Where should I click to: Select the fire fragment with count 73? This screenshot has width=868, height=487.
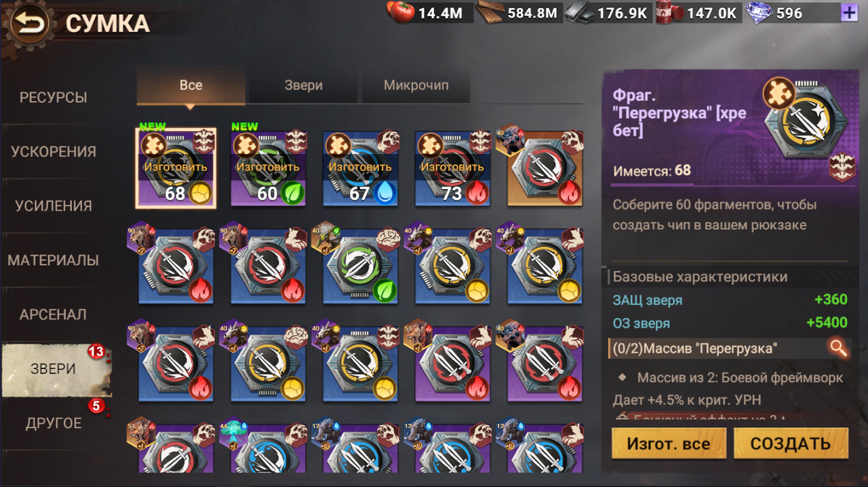point(452,168)
